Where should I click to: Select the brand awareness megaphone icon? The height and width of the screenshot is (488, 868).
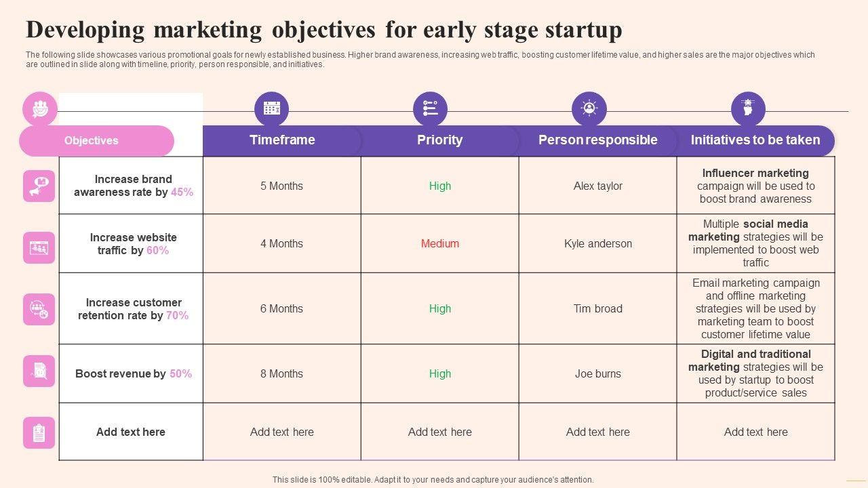click(x=39, y=186)
